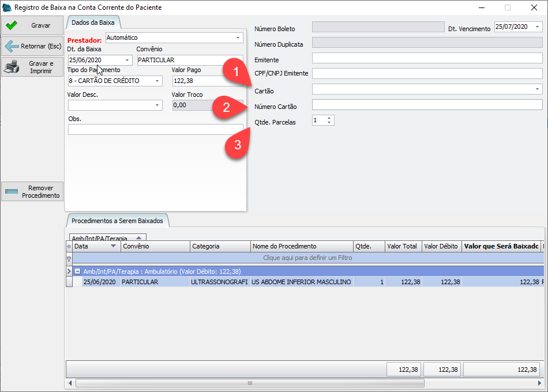
Task: Click the printer Gravar e Imprimir button
Action: point(32,67)
